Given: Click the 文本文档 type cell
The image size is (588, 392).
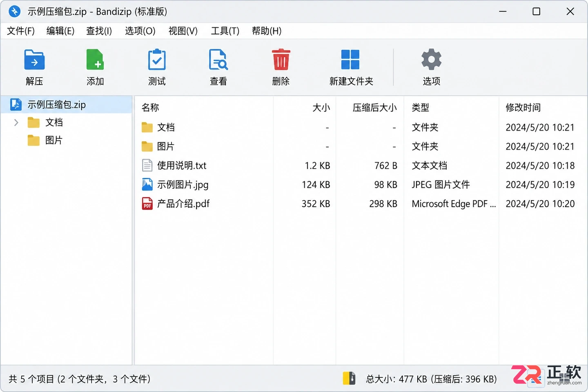Looking at the screenshot, I should pos(430,165).
